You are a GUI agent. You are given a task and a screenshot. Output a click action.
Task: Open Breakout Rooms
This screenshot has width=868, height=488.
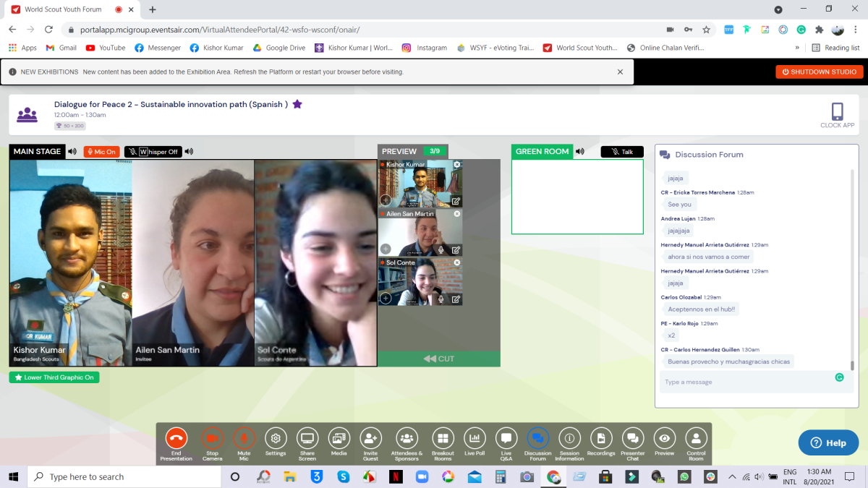coord(443,438)
